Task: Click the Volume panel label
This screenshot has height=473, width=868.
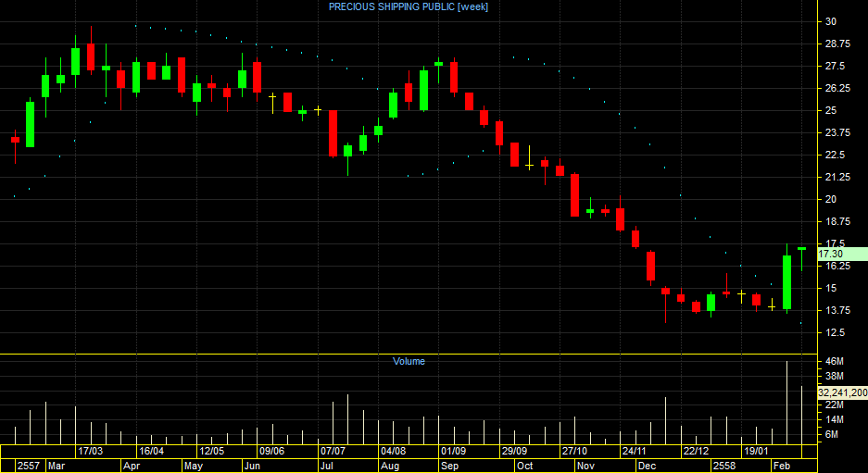Action: coord(409,361)
